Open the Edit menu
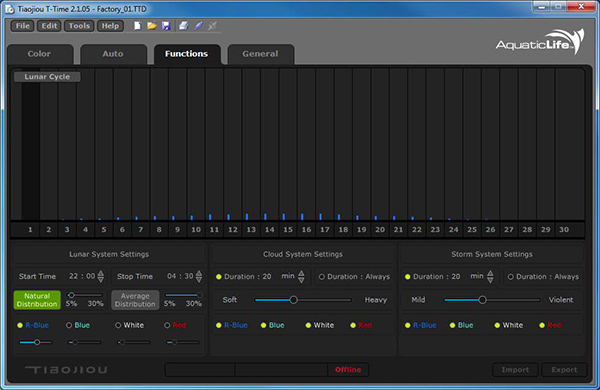Viewport: 600px width, 390px height. click(49, 26)
